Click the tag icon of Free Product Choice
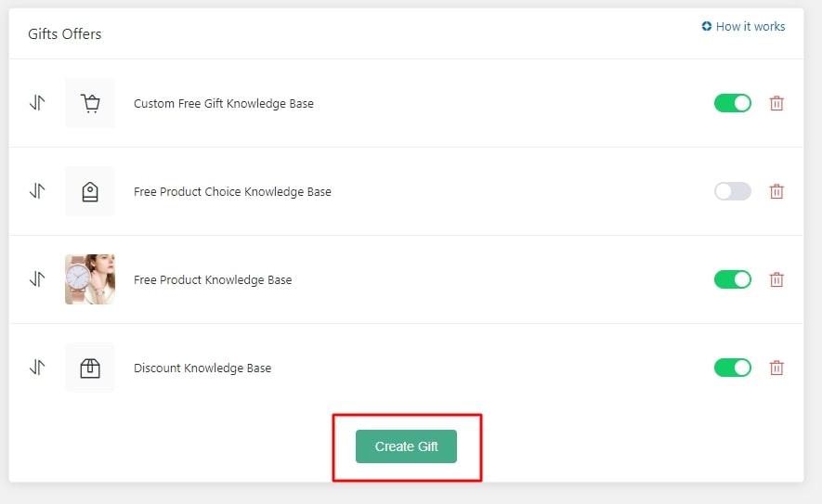This screenshot has height=504, width=822. tap(90, 191)
